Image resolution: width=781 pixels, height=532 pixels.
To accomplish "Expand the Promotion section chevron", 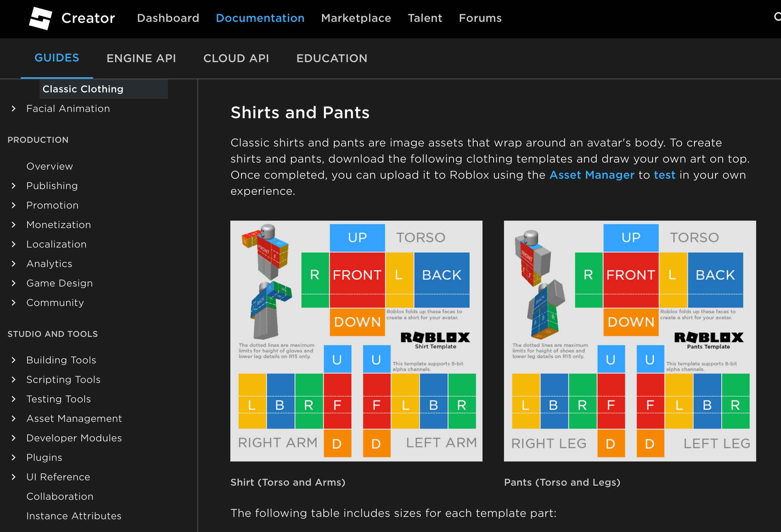I will (13, 205).
